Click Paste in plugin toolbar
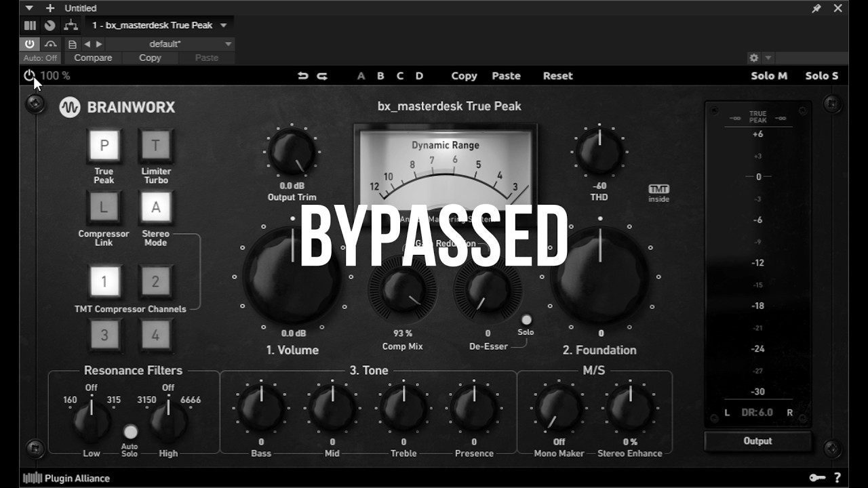Viewport: 868px width, 488px height. click(506, 76)
